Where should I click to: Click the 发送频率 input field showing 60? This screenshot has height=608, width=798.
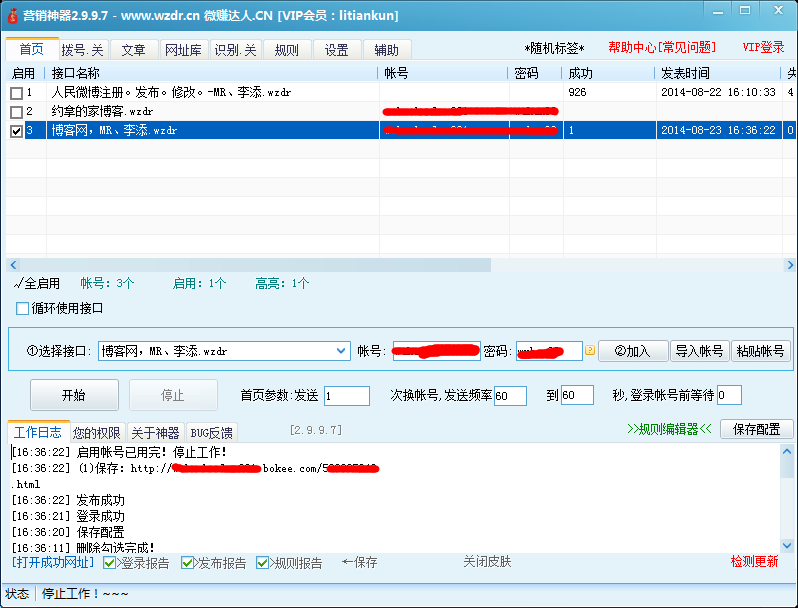point(510,396)
